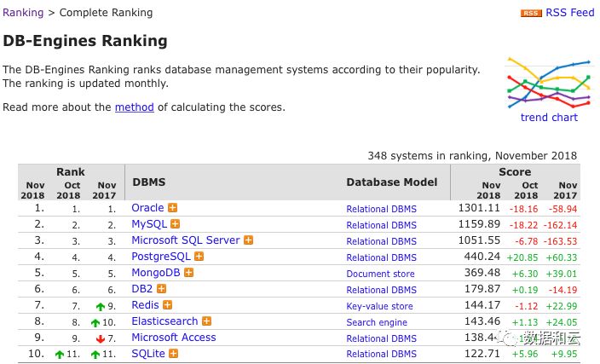This screenshot has width=600, height=364.
Task: Click the green arrow beside Elasticsearch's rank 10
Action: pyautogui.click(x=95, y=323)
